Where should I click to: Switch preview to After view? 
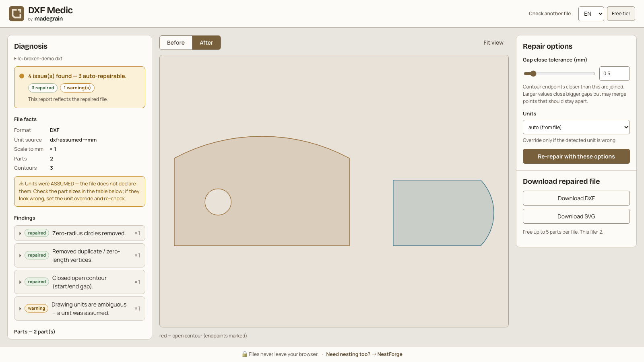206,43
